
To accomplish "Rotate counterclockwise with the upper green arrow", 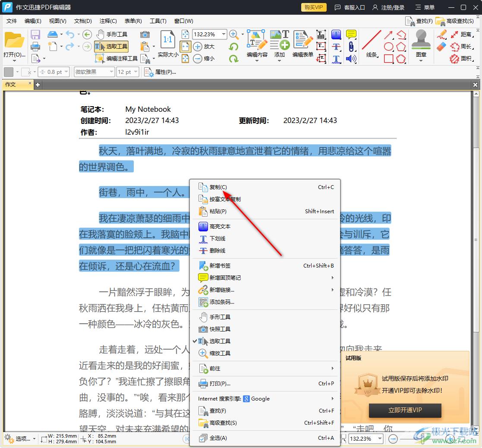I will click(x=234, y=47).
